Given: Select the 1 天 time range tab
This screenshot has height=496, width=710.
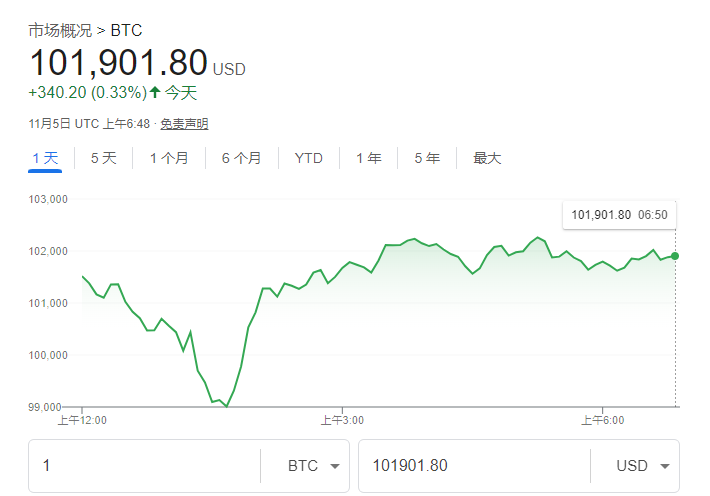Looking at the screenshot, I should 45,158.
